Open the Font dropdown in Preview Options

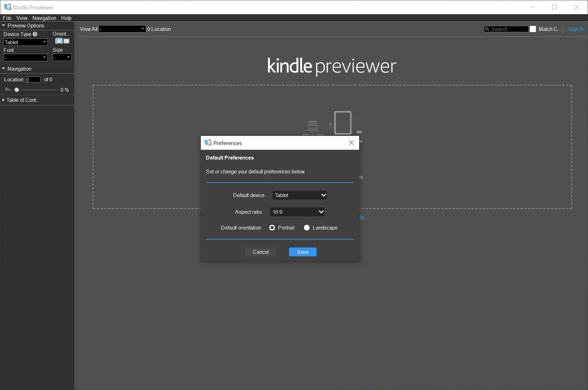coord(25,57)
